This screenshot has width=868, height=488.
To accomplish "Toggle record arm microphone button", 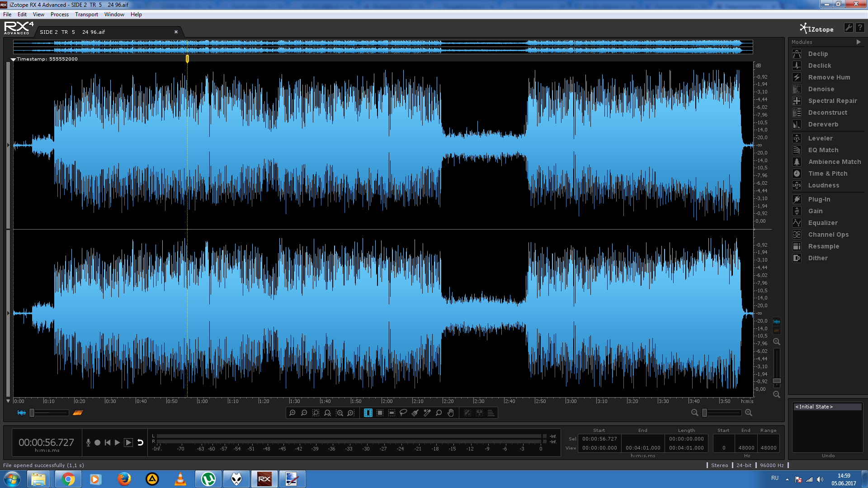I will (x=88, y=442).
